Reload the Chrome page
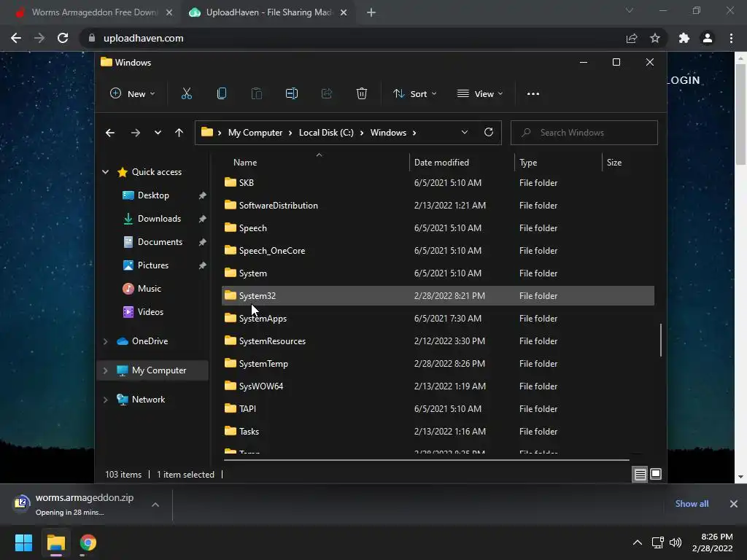The width and height of the screenshot is (747, 560). [x=63, y=38]
